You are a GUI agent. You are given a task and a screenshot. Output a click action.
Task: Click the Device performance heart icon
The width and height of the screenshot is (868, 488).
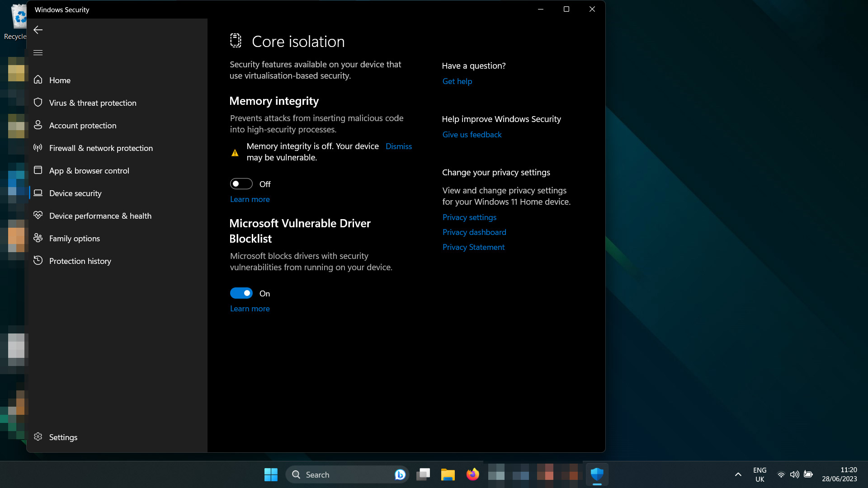(38, 215)
